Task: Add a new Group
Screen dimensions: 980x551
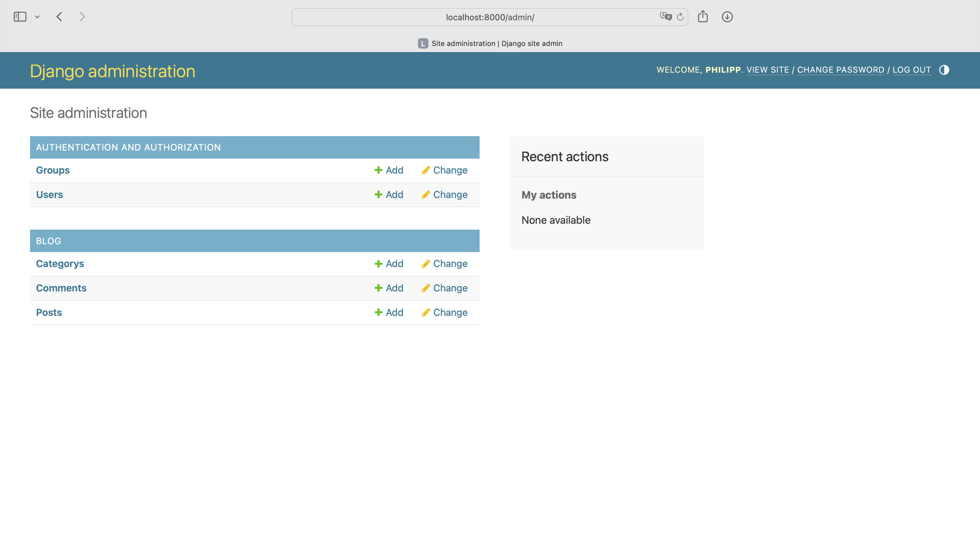Action: coord(389,170)
